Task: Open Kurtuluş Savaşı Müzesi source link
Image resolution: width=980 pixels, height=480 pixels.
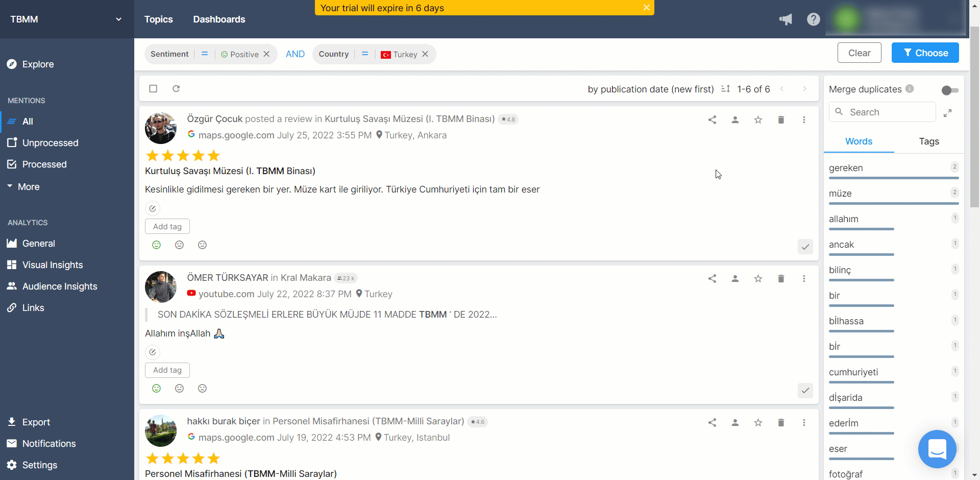Action: click(409, 119)
